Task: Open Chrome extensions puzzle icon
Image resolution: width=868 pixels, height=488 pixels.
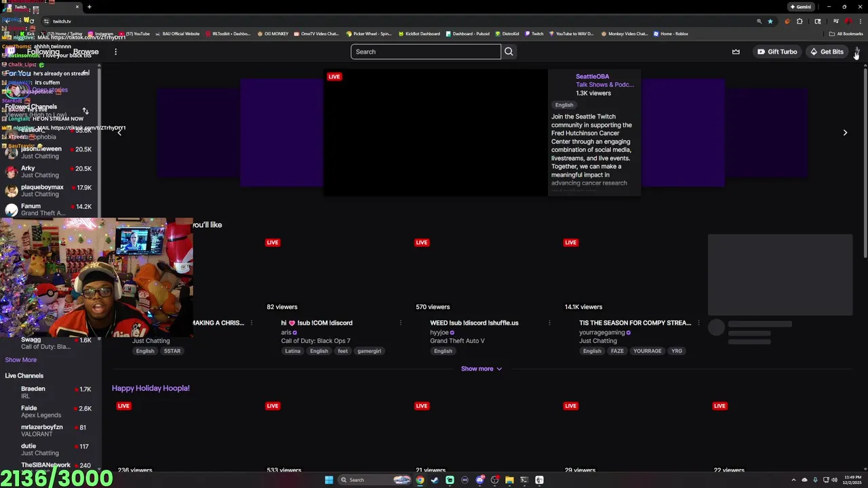Action: (x=800, y=21)
